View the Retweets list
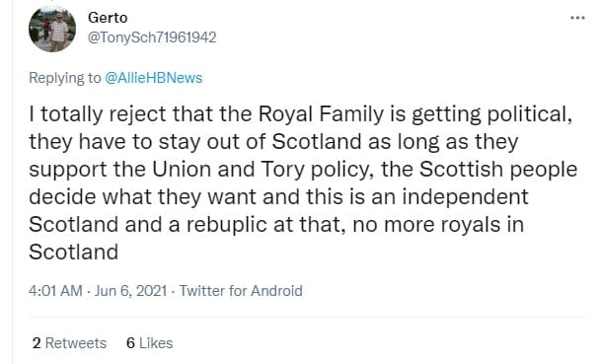The image size is (597, 364). tap(69, 343)
